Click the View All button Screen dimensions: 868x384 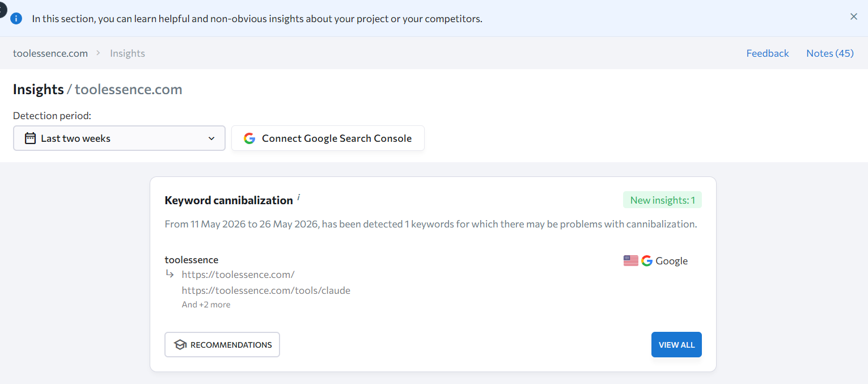pyautogui.click(x=676, y=345)
